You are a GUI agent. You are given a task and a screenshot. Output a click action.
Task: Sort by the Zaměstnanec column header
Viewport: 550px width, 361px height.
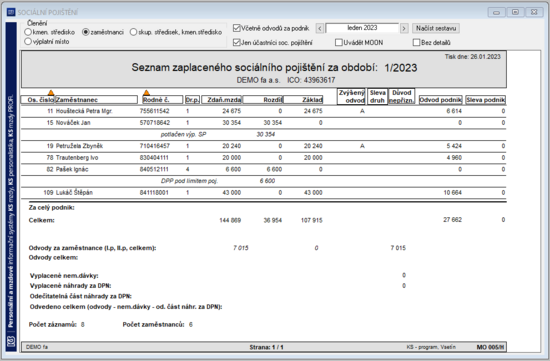pos(96,100)
